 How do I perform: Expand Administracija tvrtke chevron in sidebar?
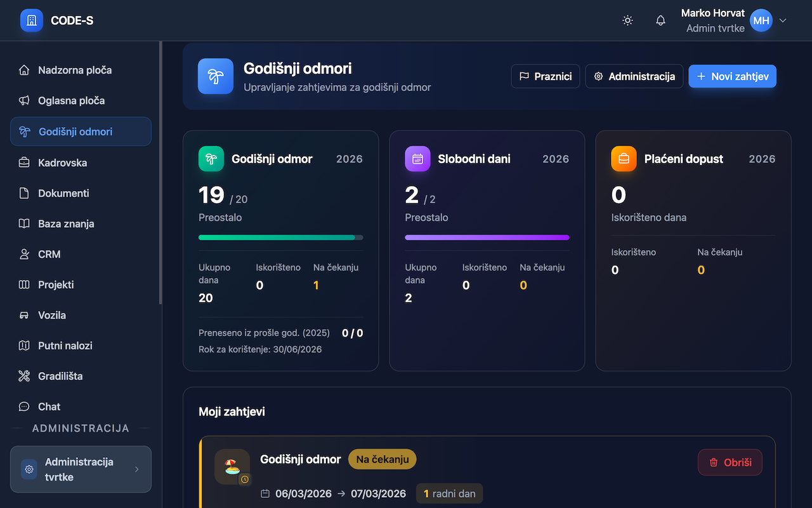pyautogui.click(x=137, y=469)
